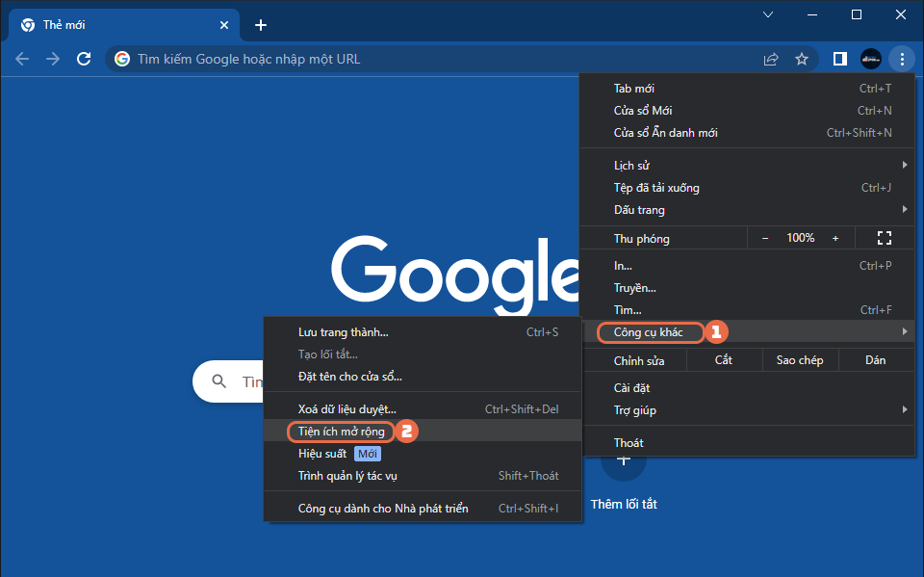This screenshot has height=577, width=924.
Task: Click the 'Dán' edit button
Action: 876,360
